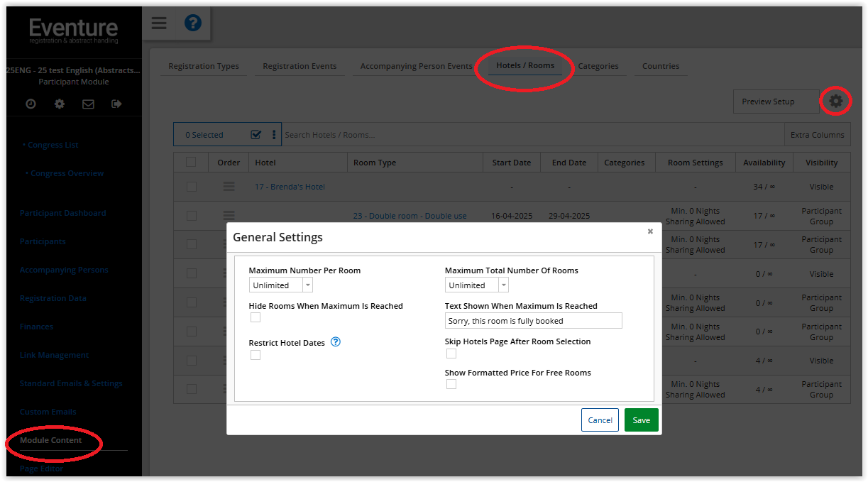Click the envelope mail icon

click(x=88, y=104)
